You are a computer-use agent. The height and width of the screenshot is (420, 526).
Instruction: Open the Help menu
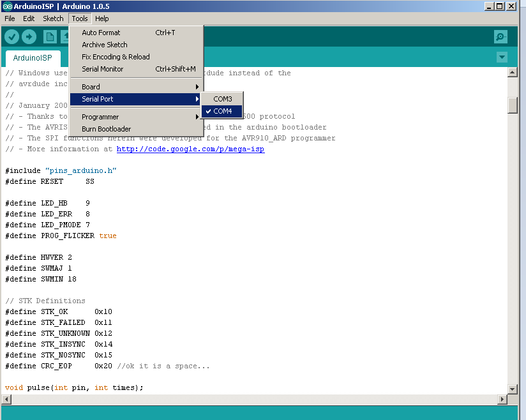pos(102,19)
